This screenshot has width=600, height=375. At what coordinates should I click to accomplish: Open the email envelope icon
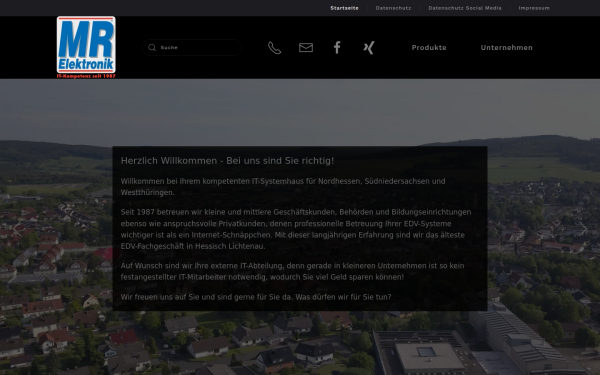(x=306, y=47)
